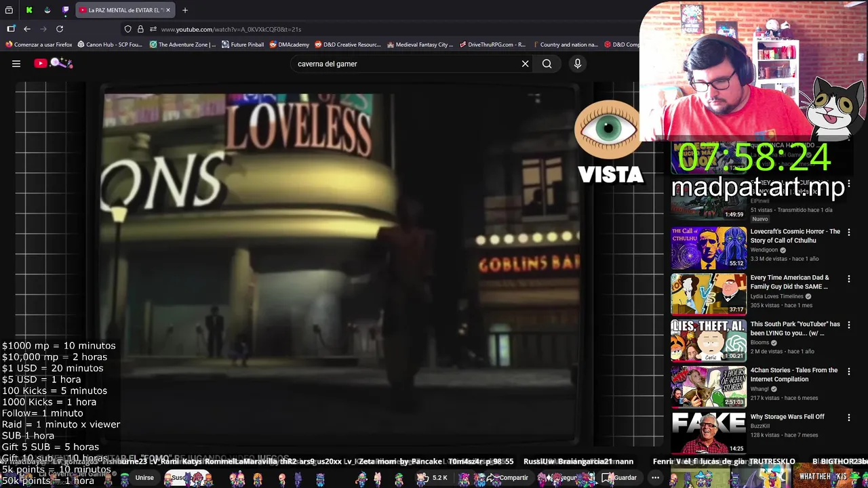The height and width of the screenshot is (488, 868).
Task: Open Whang! channel name
Action: click(759, 389)
